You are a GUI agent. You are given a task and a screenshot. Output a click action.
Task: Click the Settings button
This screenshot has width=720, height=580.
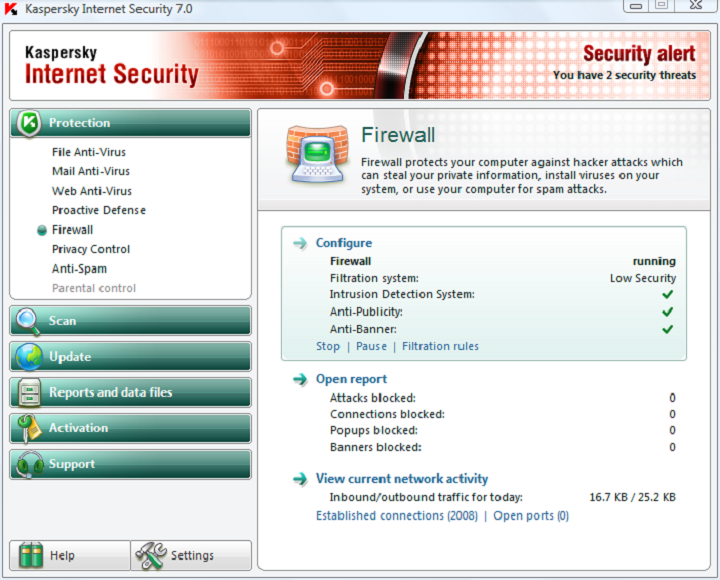pyautogui.click(x=191, y=556)
